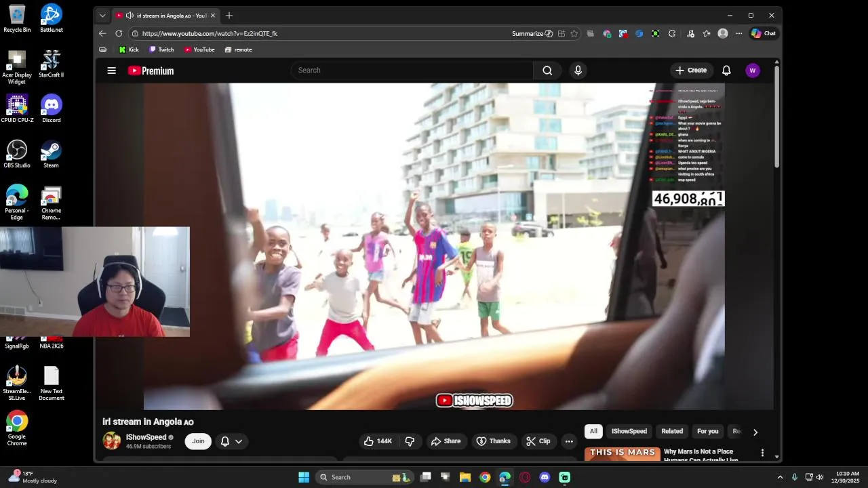Click the Windows taskbar Search box
The height and width of the screenshot is (488, 868).
coord(365,477)
